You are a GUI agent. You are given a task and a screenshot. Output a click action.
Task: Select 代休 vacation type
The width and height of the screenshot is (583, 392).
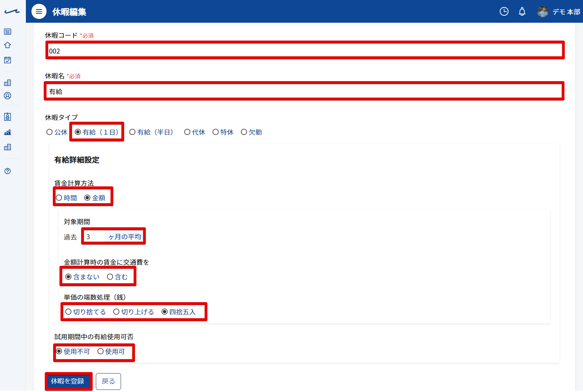[194, 132]
